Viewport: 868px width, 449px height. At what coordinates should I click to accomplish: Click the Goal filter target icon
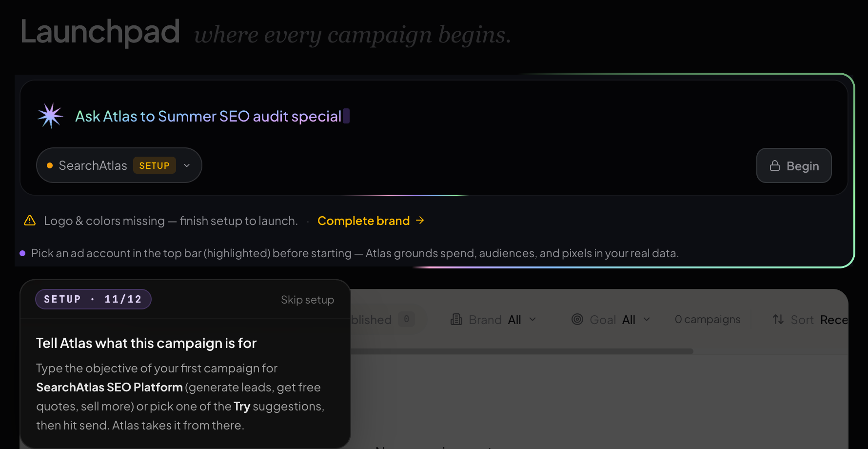point(577,320)
